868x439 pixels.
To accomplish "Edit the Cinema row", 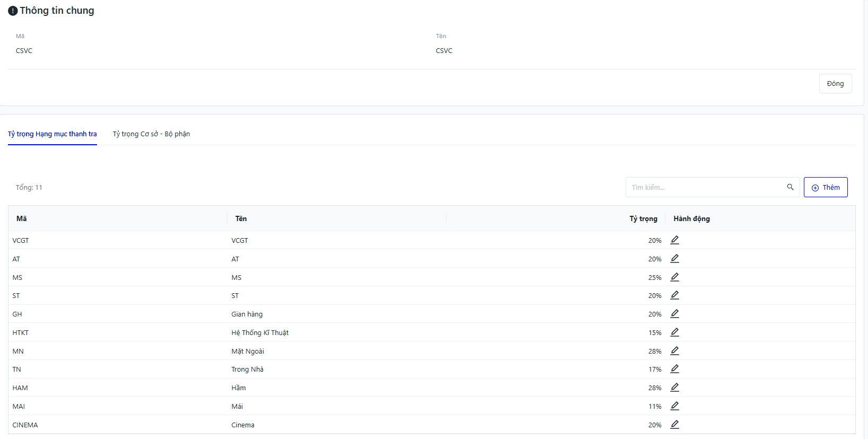I will [x=674, y=425].
